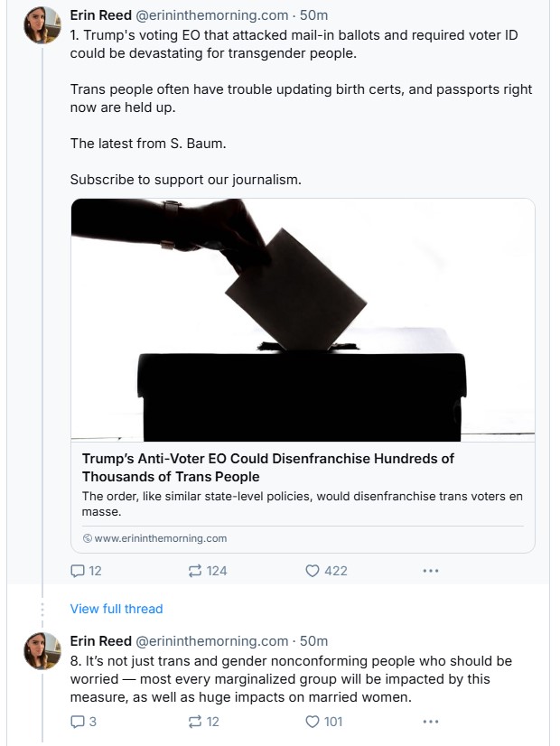Open more options menu on second post
This screenshot has width=560, height=746.
(430, 722)
